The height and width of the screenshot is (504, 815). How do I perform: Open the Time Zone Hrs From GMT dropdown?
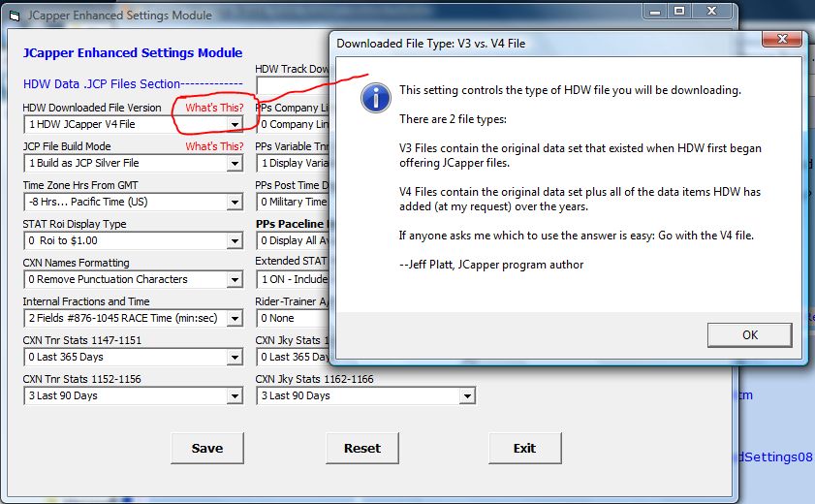pyautogui.click(x=235, y=203)
